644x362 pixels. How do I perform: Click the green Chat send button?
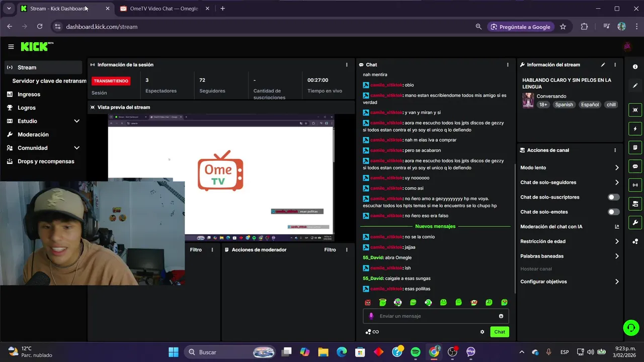coord(500,332)
